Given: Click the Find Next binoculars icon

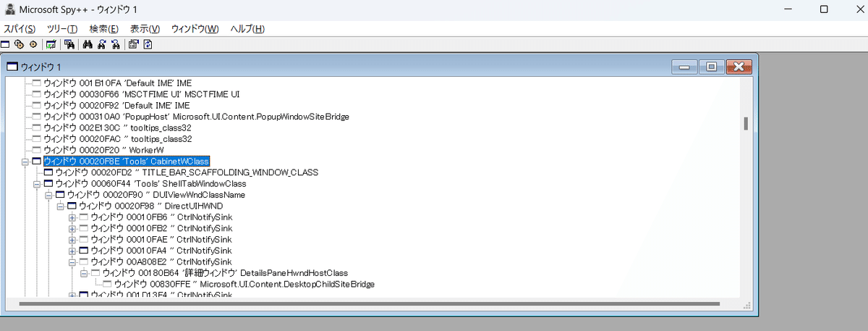Looking at the screenshot, I should coord(101,44).
